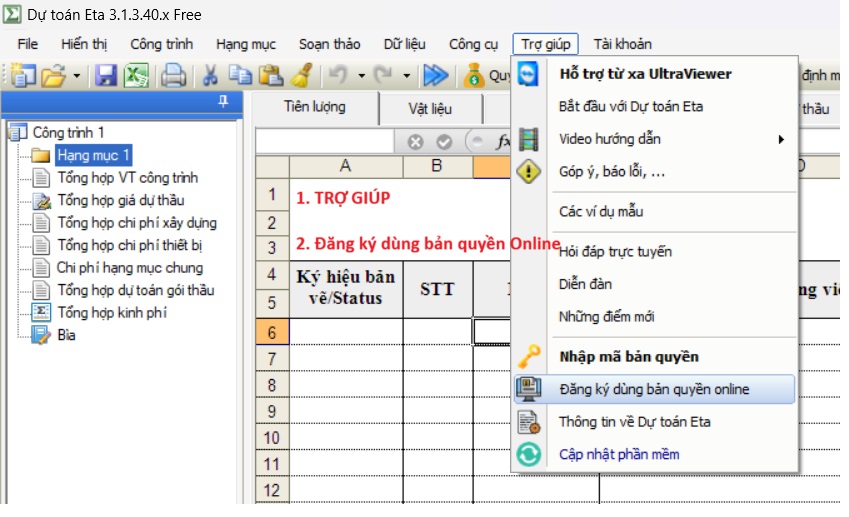Open Tổng hợp kinh phí sheet

click(112, 313)
